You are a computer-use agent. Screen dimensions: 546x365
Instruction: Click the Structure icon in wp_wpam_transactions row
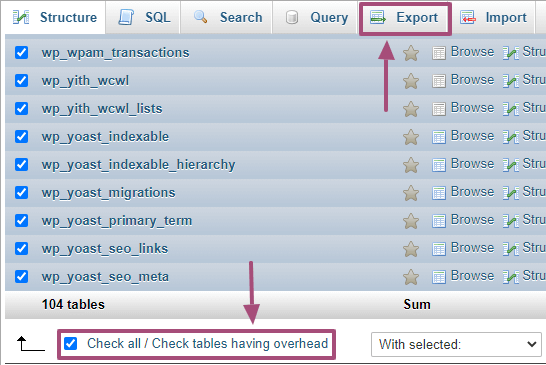pyautogui.click(x=511, y=53)
